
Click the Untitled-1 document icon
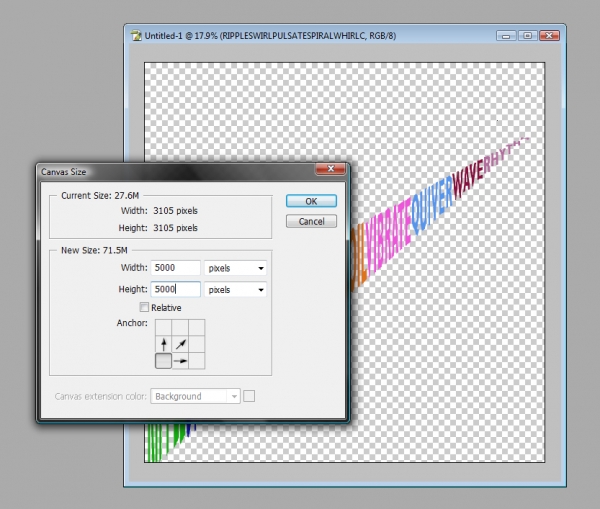pos(136,36)
